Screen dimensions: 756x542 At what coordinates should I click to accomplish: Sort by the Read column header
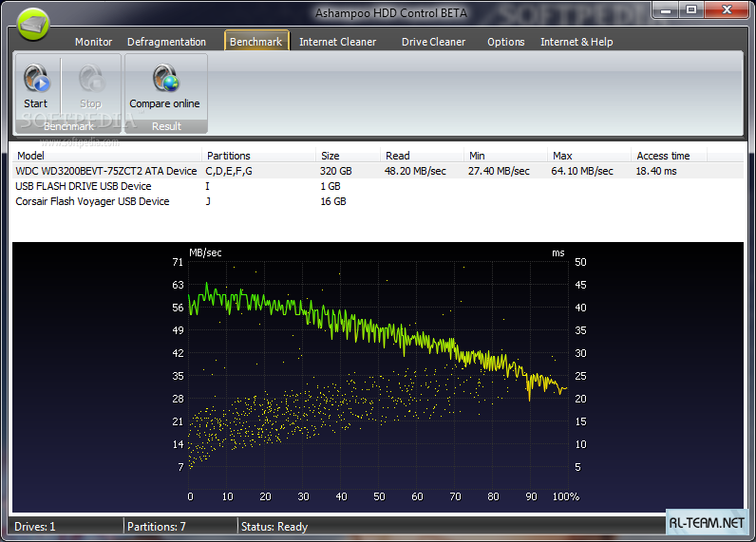422,156
